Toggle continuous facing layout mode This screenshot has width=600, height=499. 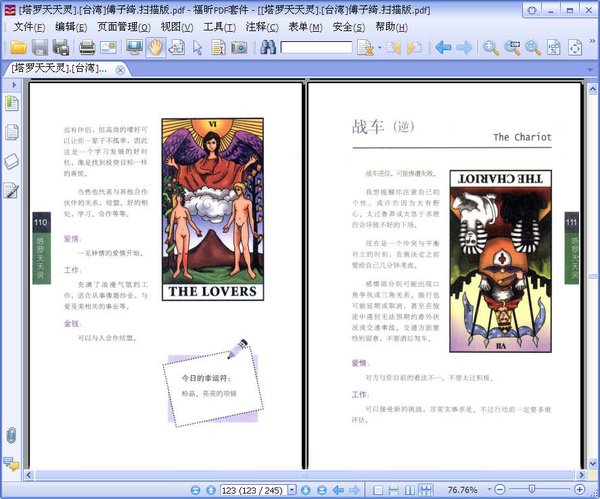tap(426, 490)
